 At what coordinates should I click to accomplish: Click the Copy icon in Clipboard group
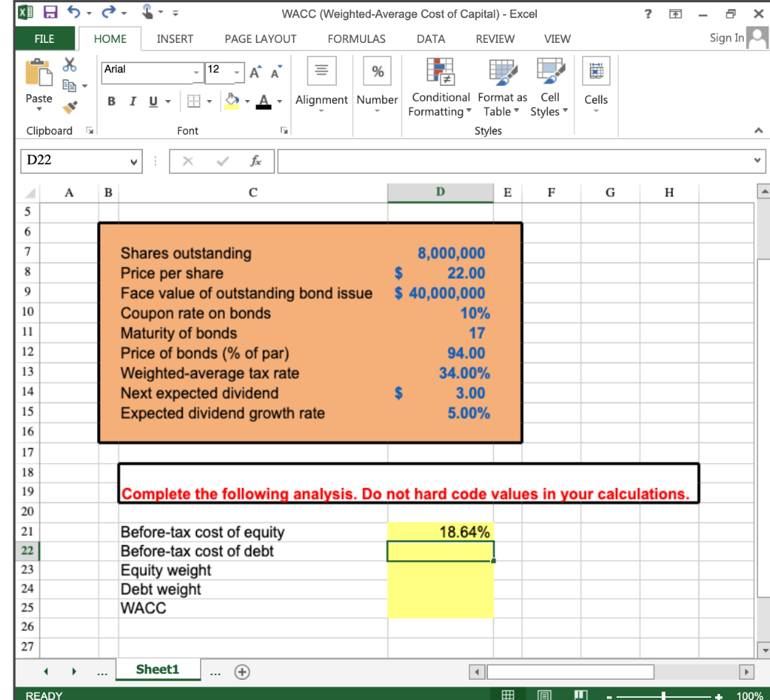69,86
